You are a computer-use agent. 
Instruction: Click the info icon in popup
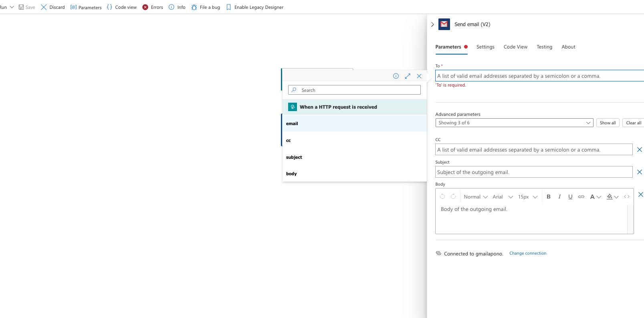coord(396,76)
